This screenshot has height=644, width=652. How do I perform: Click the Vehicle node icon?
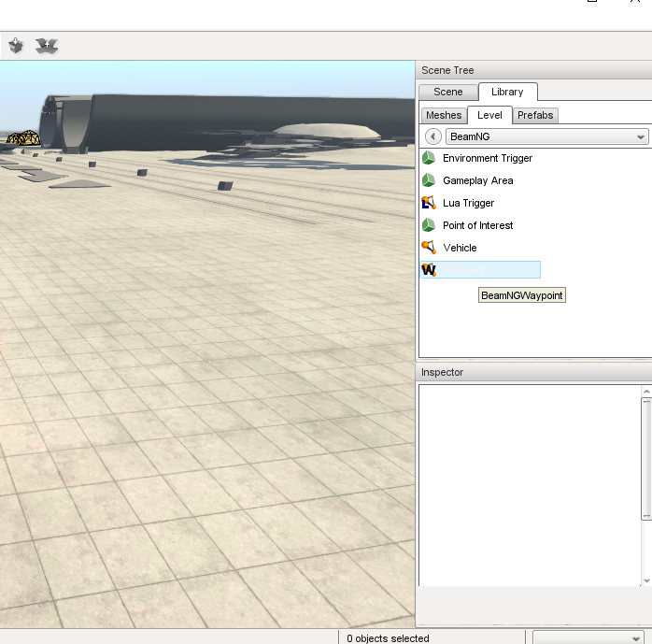(x=429, y=248)
